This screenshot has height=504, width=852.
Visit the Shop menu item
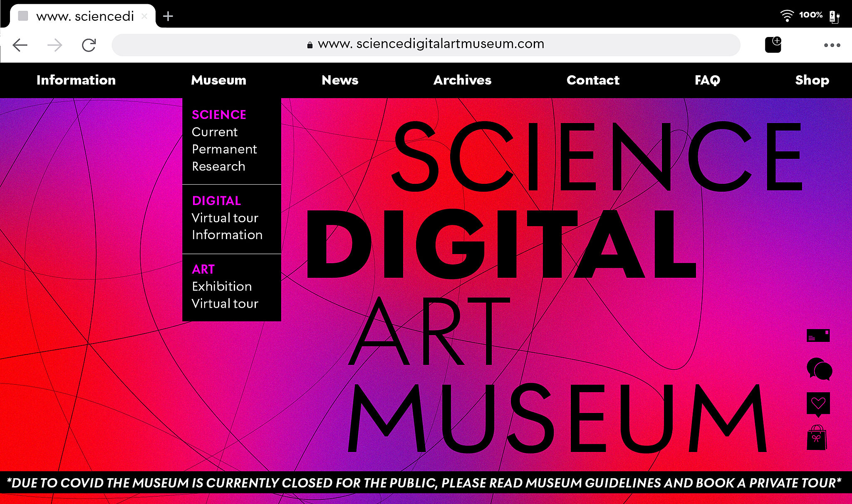(x=812, y=80)
